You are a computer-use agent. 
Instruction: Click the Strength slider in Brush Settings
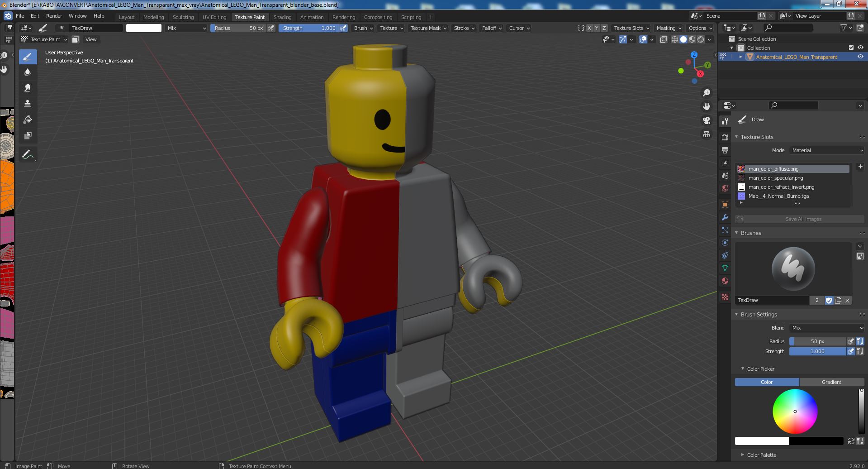tap(817, 351)
